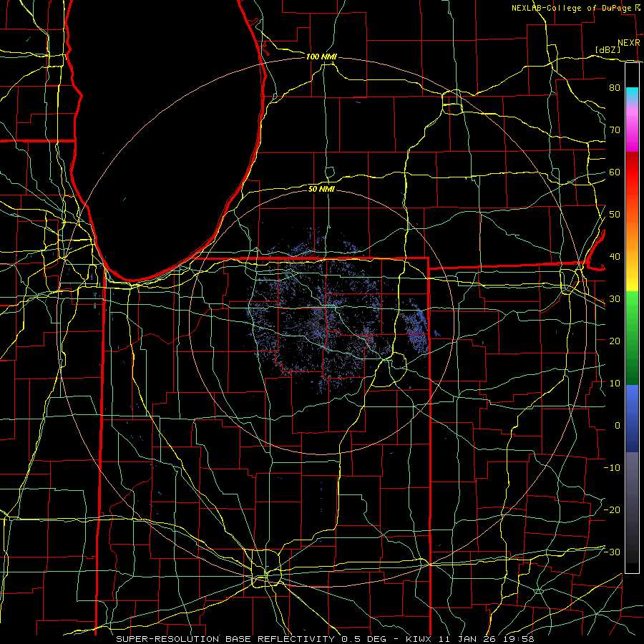Image resolution: width=644 pixels, height=644 pixels.
Task: Click the 30 value on the dBZ scale
Action: pyautogui.click(x=615, y=298)
